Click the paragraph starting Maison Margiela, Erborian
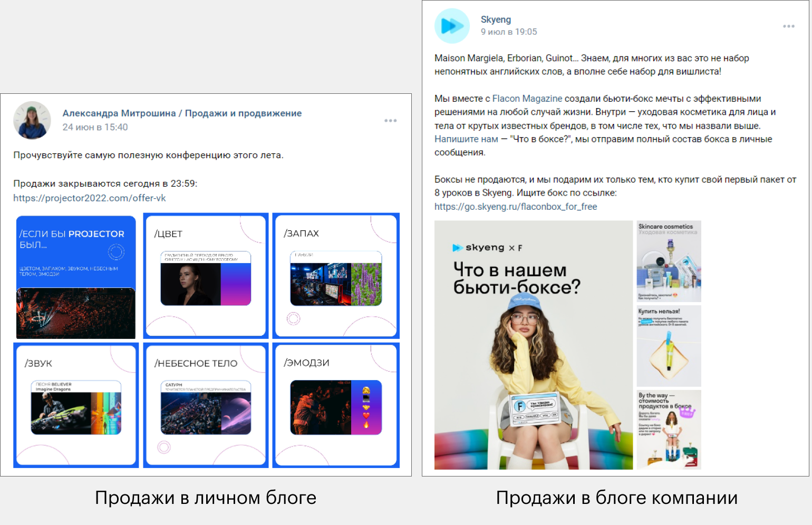 [592, 65]
